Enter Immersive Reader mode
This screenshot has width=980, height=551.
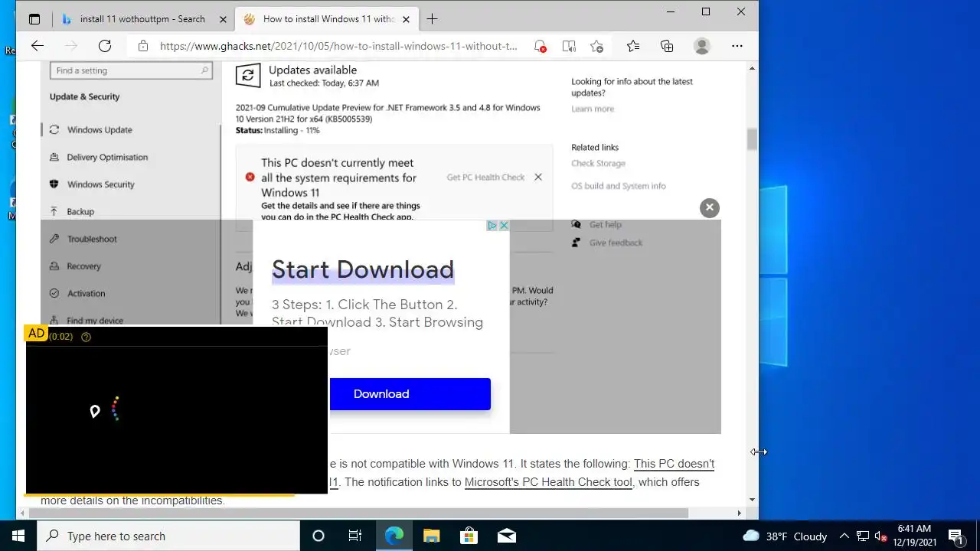click(569, 46)
